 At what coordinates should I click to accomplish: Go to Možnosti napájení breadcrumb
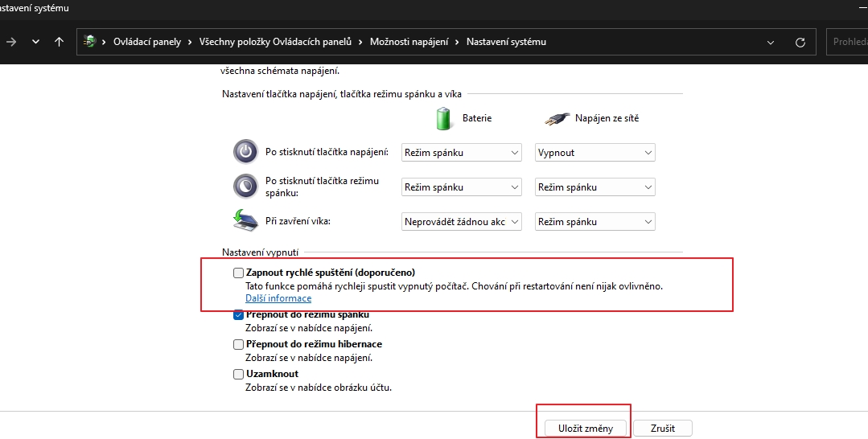click(x=409, y=42)
